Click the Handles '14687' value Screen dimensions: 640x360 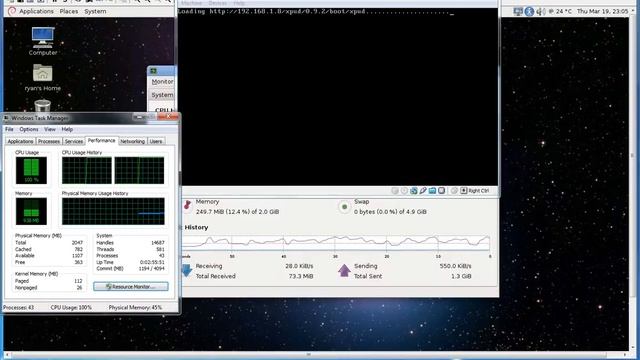158,243
